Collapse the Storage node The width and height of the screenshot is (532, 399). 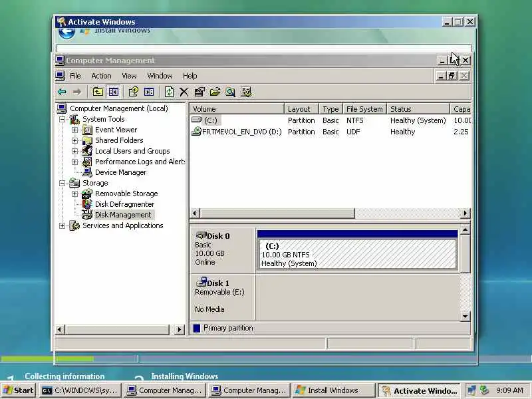(x=62, y=184)
